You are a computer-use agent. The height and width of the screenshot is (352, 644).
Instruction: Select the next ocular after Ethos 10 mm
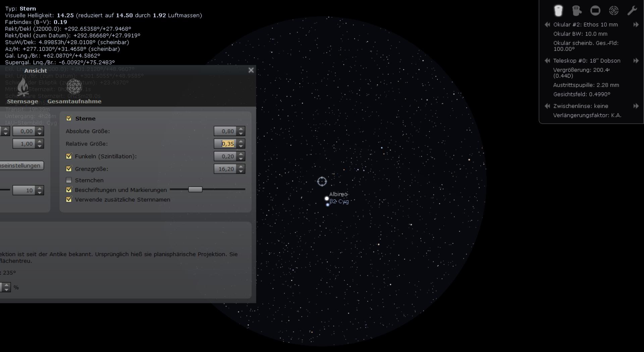click(x=636, y=25)
